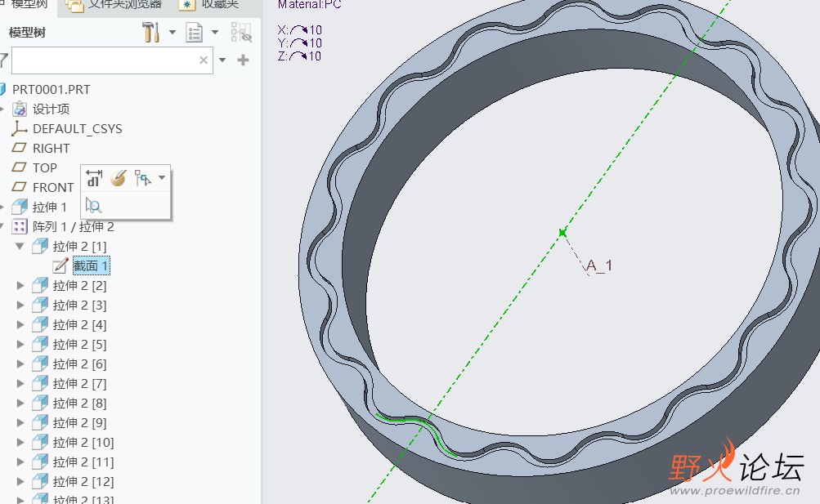This screenshot has width=820, height=504.
Task: Clear the search field with the X
Action: 204,60
